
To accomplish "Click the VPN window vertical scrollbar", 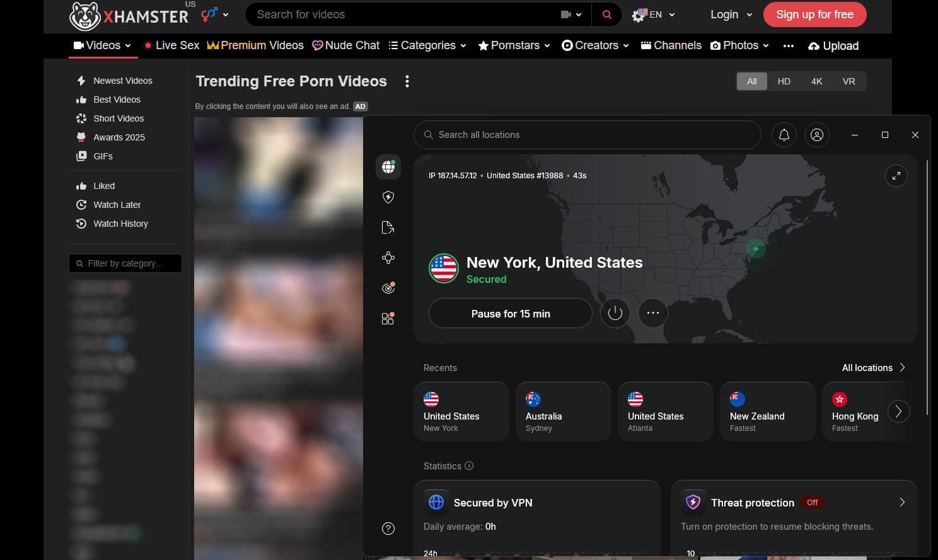I will point(927,287).
